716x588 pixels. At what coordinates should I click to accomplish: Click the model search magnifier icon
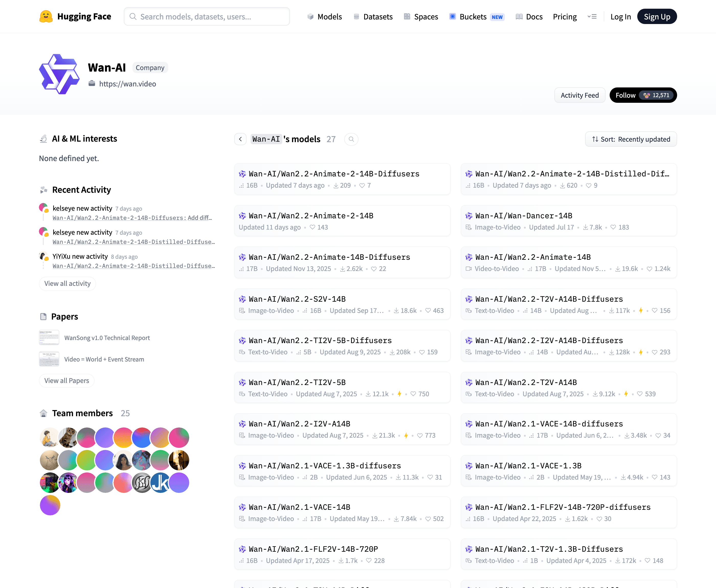click(x=351, y=139)
